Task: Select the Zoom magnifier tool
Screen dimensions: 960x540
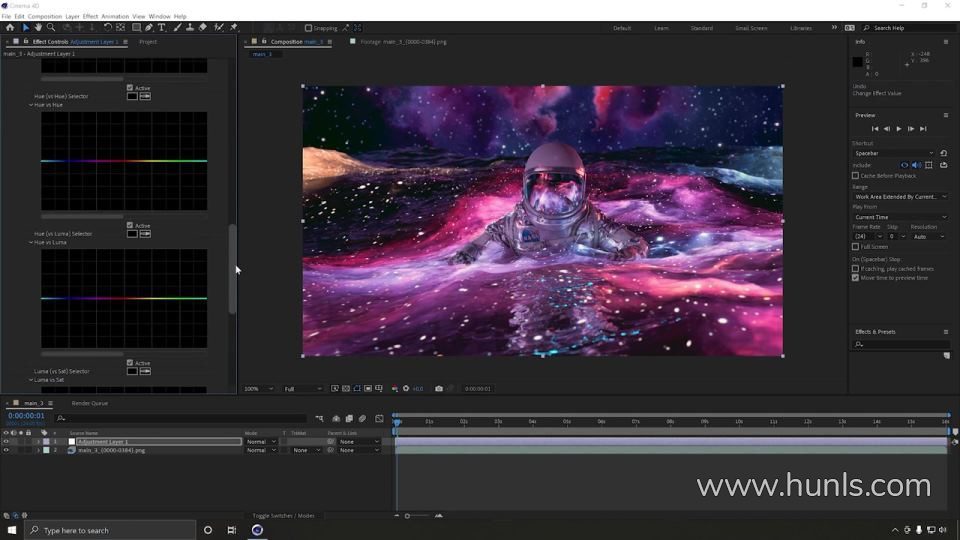Action: tap(51, 28)
